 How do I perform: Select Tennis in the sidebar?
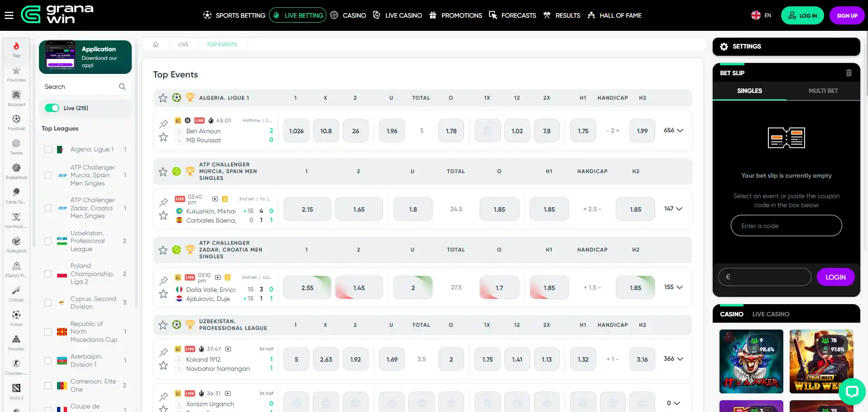coord(16,147)
